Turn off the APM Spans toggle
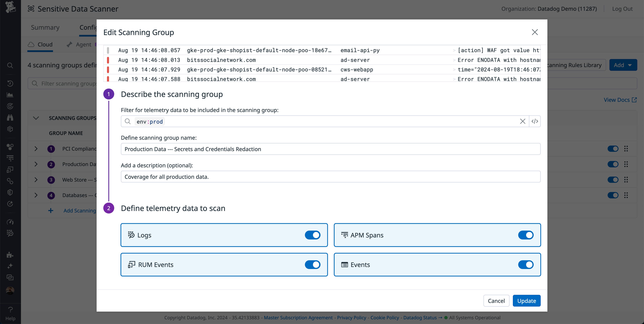 tap(526, 235)
